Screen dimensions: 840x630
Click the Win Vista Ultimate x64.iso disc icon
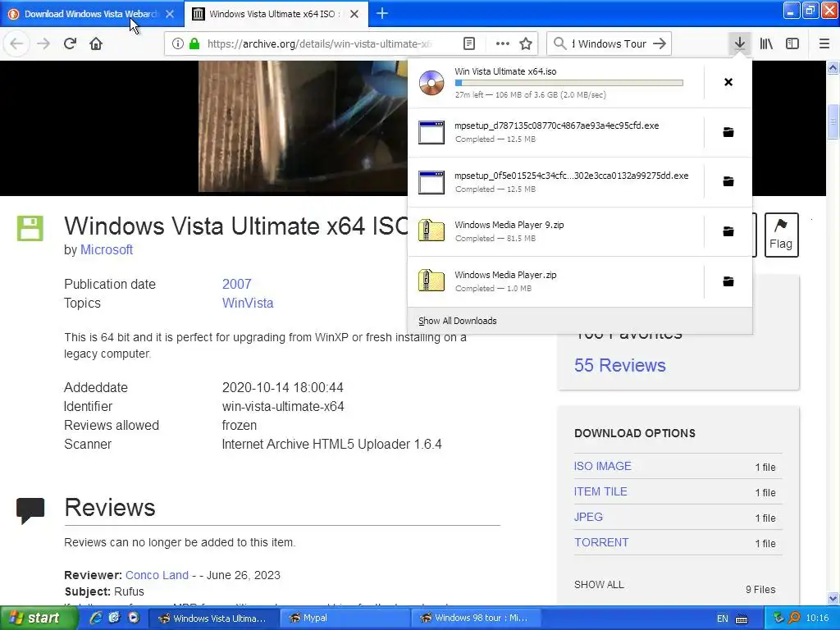pyautogui.click(x=431, y=83)
